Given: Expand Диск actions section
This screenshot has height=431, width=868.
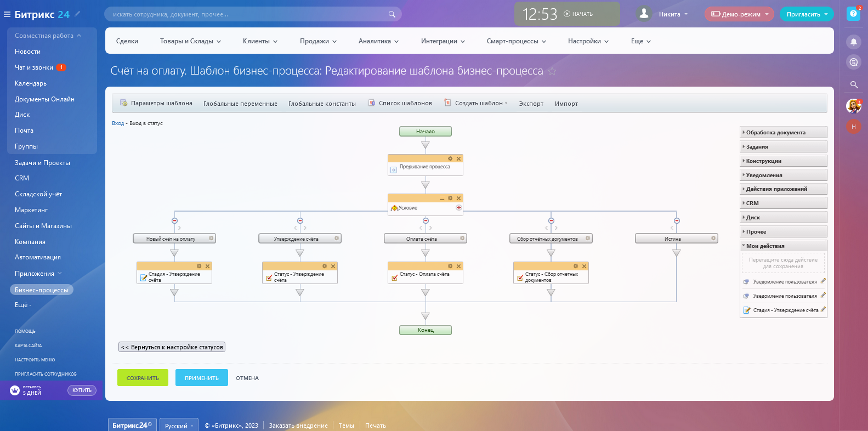Looking at the screenshot, I should point(783,218).
